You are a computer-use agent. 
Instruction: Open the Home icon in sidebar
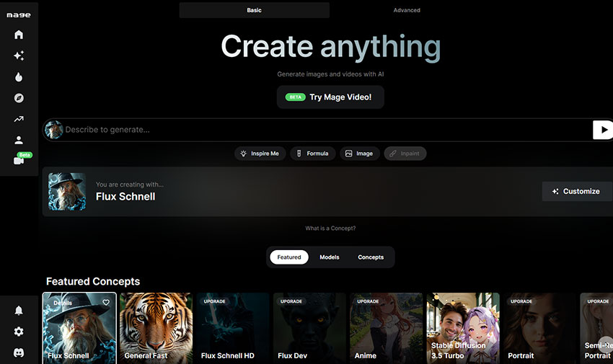point(18,35)
